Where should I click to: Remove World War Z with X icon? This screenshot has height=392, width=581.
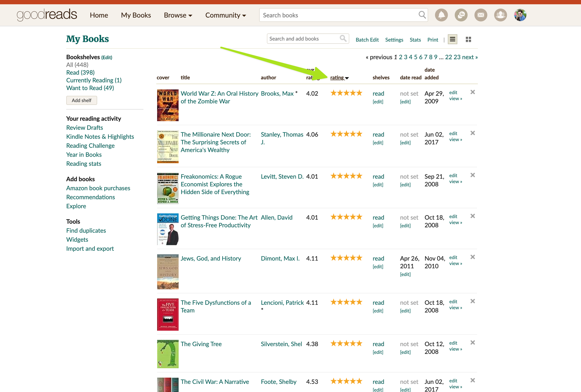[473, 92]
